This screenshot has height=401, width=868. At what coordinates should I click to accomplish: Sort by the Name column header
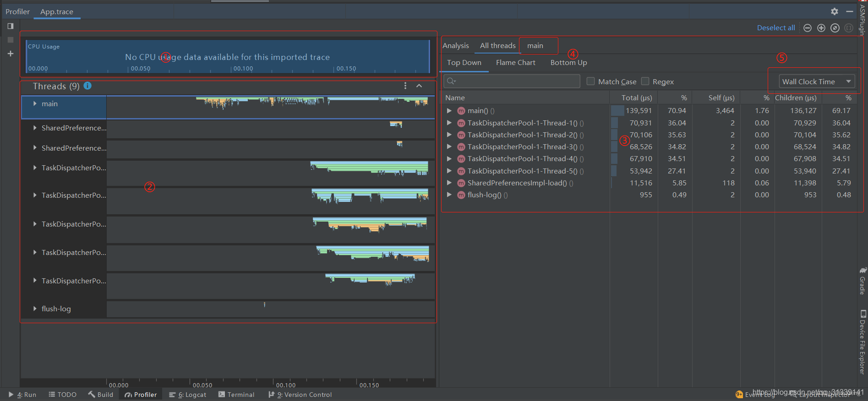[x=525, y=98]
